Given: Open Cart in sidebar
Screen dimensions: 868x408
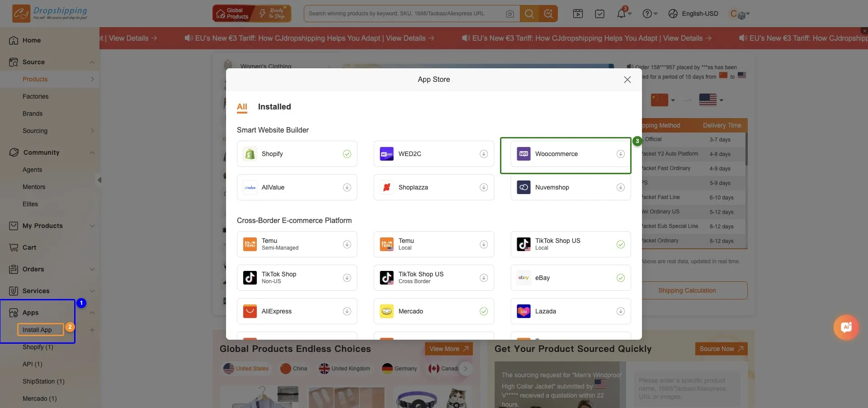Looking at the screenshot, I should 29,247.
